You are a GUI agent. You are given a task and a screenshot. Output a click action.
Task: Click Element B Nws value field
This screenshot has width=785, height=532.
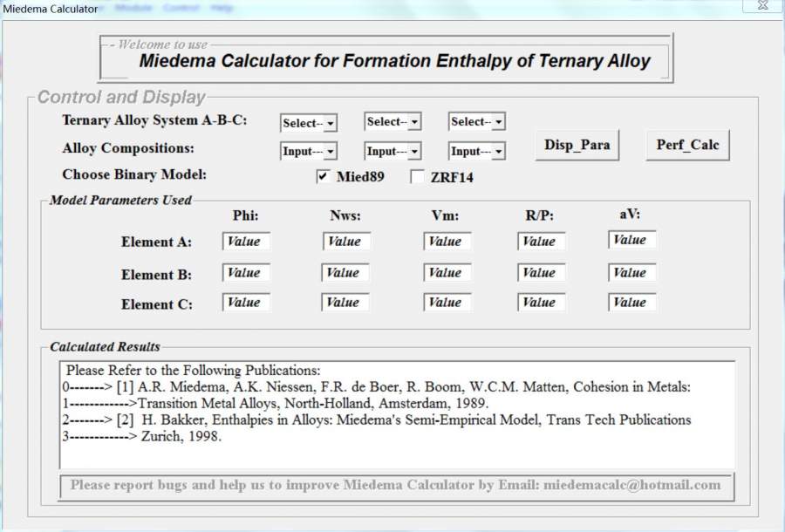[x=345, y=273]
